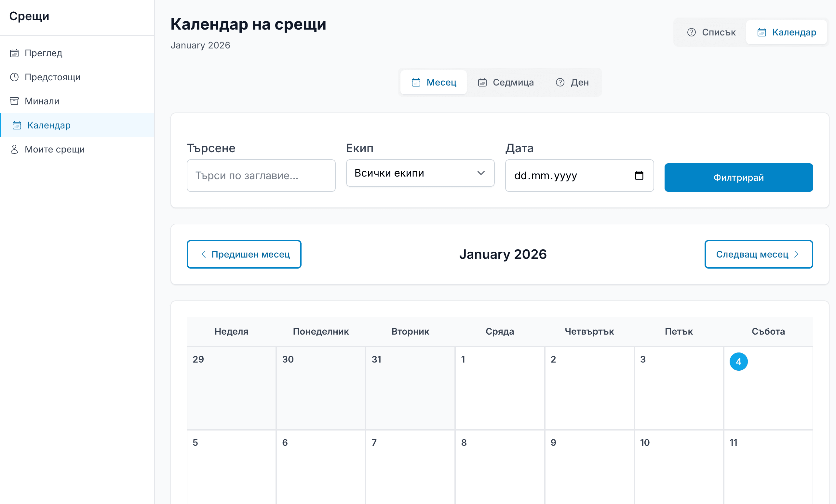Image resolution: width=836 pixels, height=504 pixels.
Task: Select Календар in the sidebar
Action: (77, 125)
